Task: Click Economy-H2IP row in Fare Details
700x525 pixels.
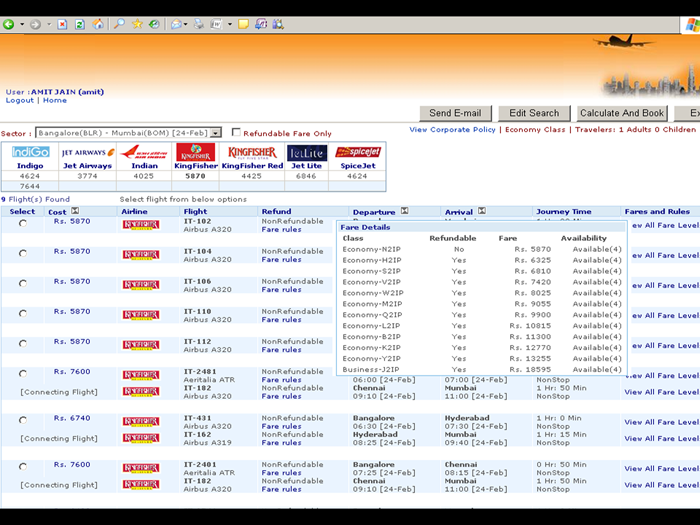Action: (x=482, y=260)
